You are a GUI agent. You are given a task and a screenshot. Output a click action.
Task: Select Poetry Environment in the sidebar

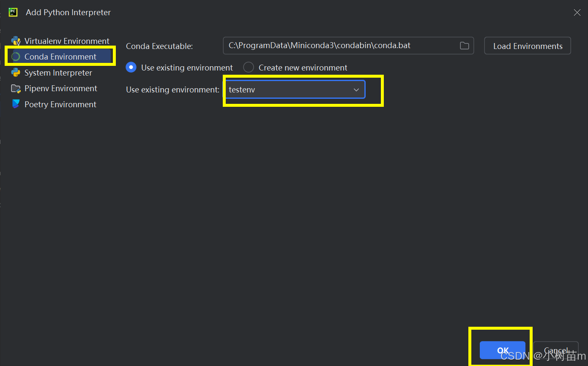click(60, 104)
